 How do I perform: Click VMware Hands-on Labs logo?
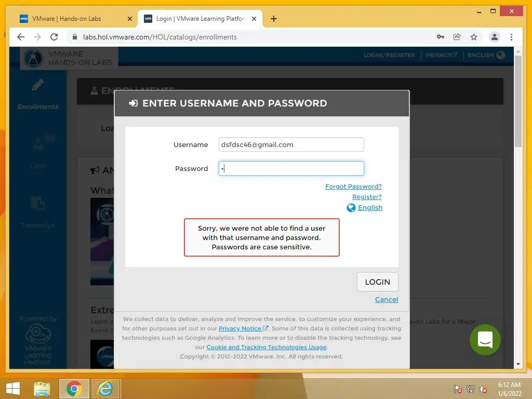(x=69, y=58)
